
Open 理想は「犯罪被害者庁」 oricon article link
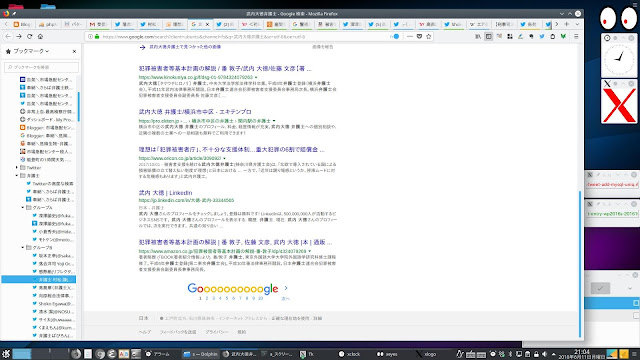click(231, 149)
